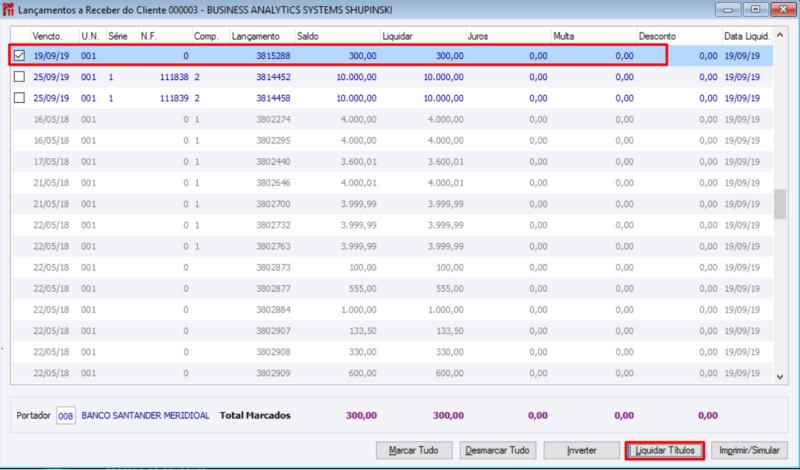Maximize the window

click(x=756, y=9)
